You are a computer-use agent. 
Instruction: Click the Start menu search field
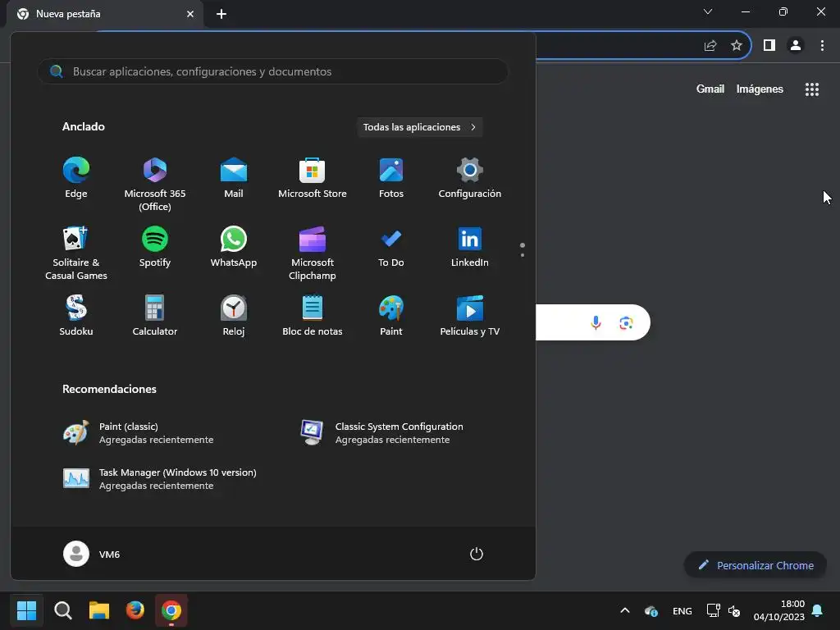pyautogui.click(x=272, y=71)
